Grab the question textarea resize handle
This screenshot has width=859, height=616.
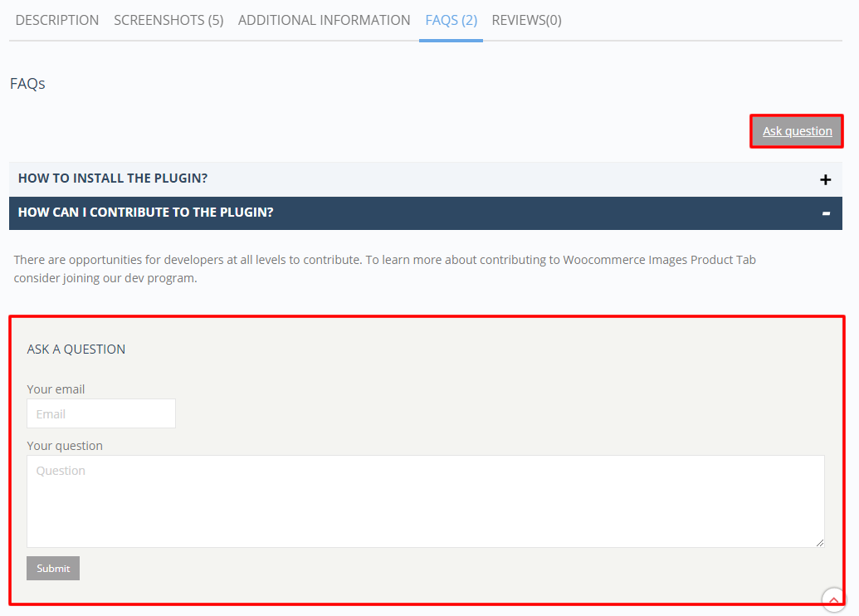click(x=819, y=542)
